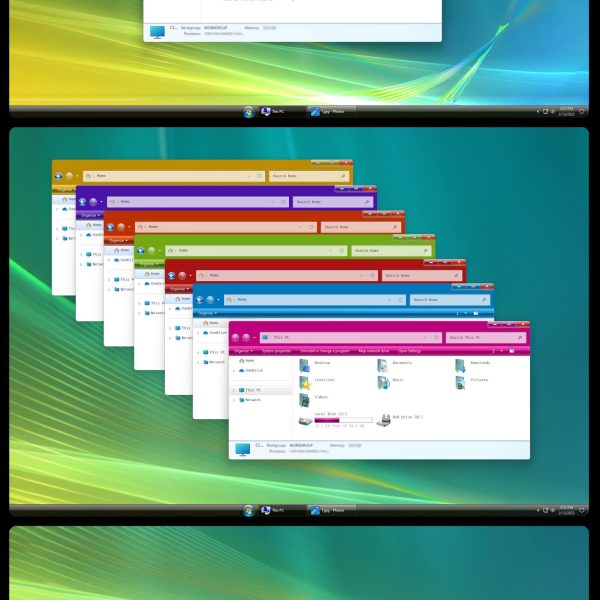Click the Search Home field in the blue window
Screen dimensions: 600x600
pyautogui.click(x=450, y=300)
